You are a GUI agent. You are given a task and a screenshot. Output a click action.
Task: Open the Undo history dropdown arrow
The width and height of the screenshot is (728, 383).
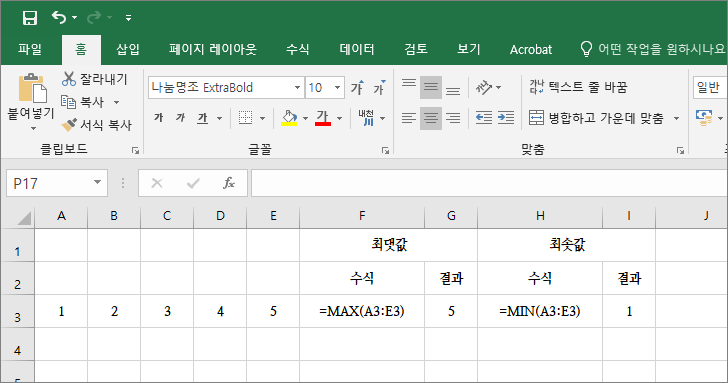(75, 18)
